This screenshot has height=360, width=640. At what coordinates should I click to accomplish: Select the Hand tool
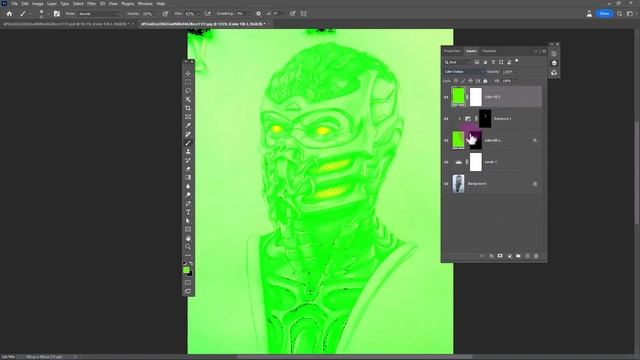pyautogui.click(x=188, y=238)
